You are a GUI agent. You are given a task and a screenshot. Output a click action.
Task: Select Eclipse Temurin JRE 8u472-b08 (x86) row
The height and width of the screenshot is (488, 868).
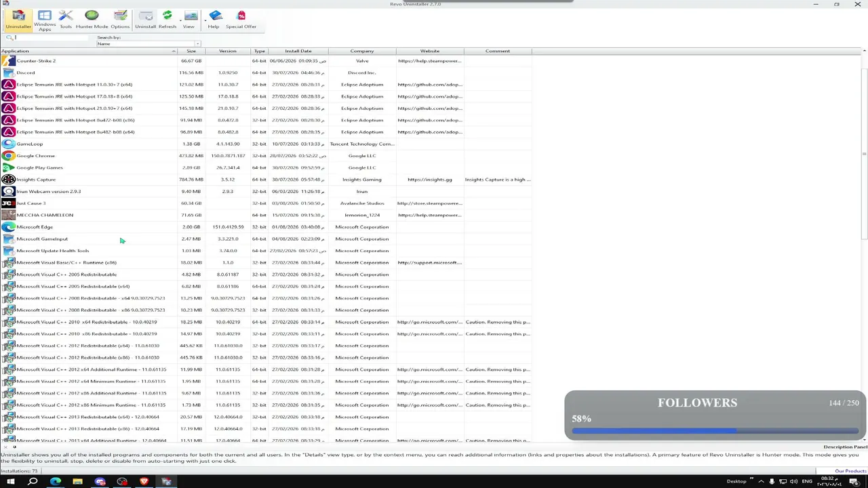pyautogui.click(x=266, y=120)
